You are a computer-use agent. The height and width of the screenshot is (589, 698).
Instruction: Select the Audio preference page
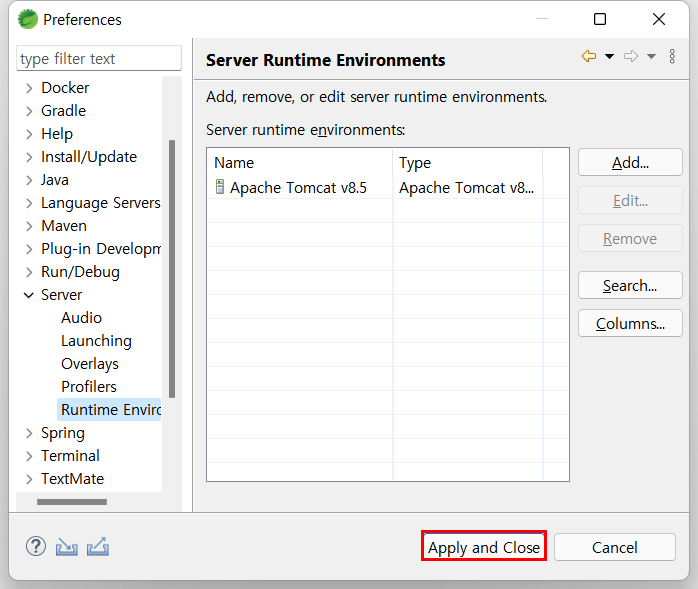tap(81, 318)
